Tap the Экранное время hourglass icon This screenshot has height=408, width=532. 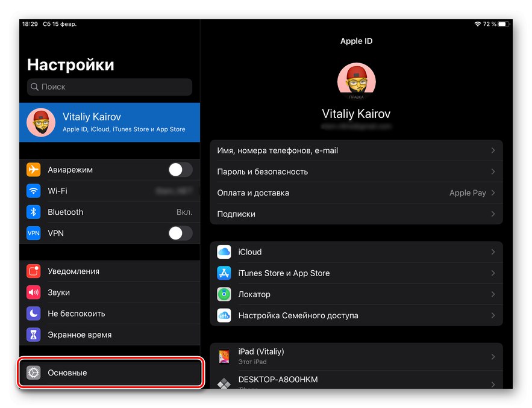click(x=33, y=335)
